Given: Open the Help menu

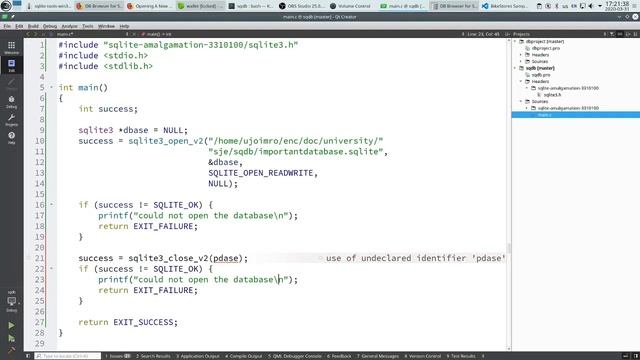Looking at the screenshot, I should click(124, 26).
